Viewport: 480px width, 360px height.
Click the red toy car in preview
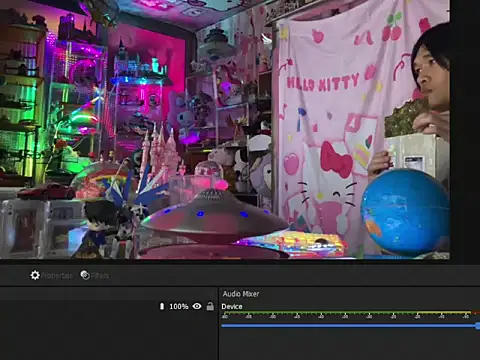(x=47, y=191)
